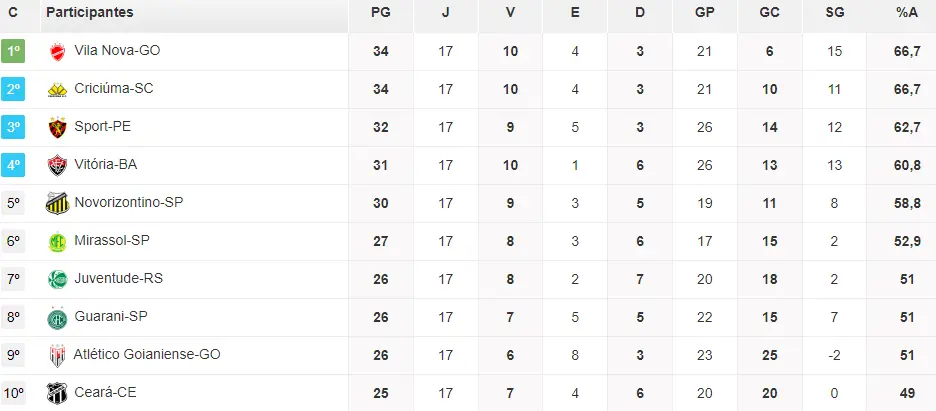The height and width of the screenshot is (411, 936).
Task: Click the Guarani-SP club crest
Action: pyautogui.click(x=57, y=317)
